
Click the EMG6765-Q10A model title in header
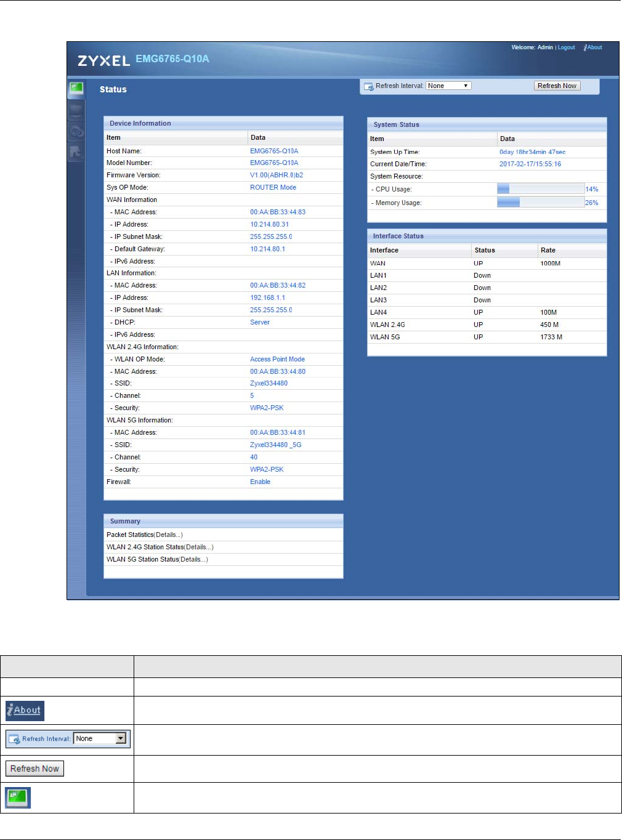coord(172,59)
